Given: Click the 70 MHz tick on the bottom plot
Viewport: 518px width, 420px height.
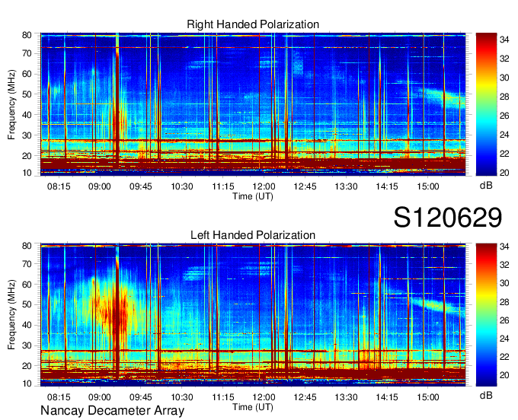Looking at the screenshot, I should coord(27,263).
